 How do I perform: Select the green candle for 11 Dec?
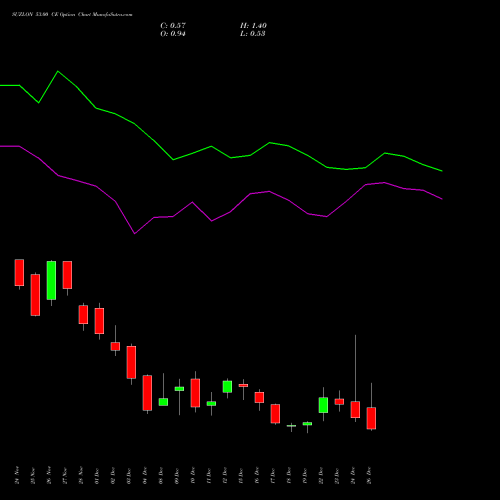coord(211,403)
